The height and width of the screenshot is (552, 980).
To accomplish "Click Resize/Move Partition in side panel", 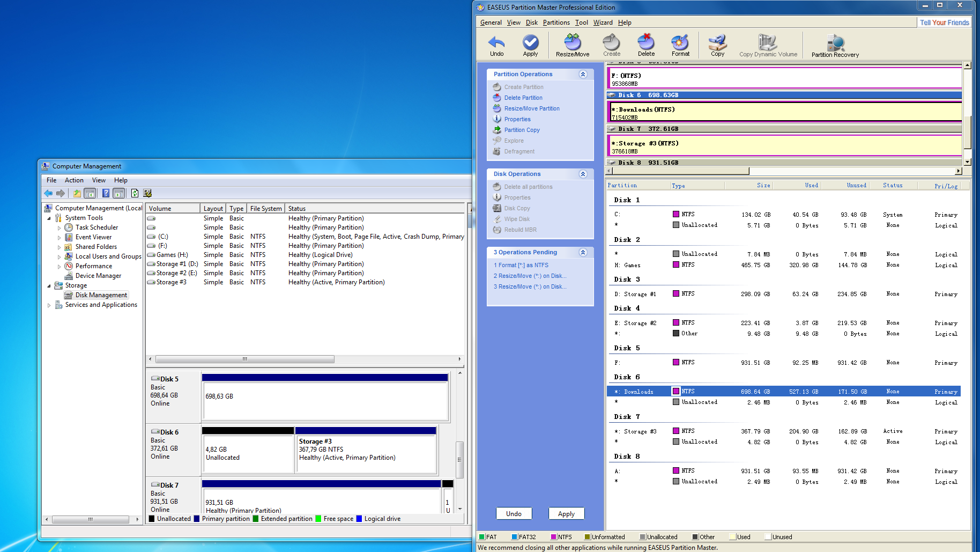I will (532, 108).
